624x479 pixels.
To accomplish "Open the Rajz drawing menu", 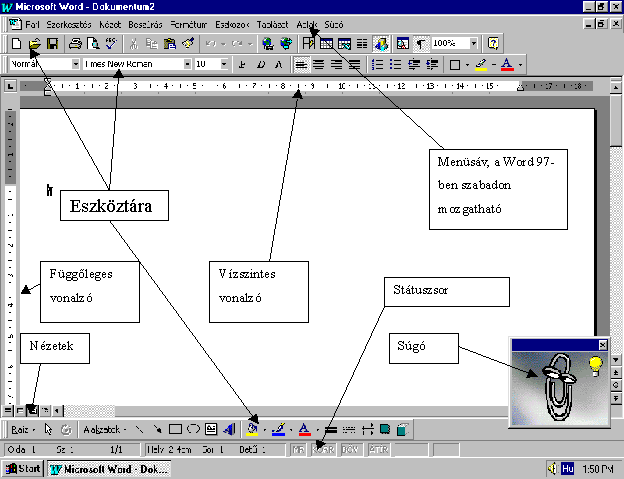I will click(x=23, y=430).
